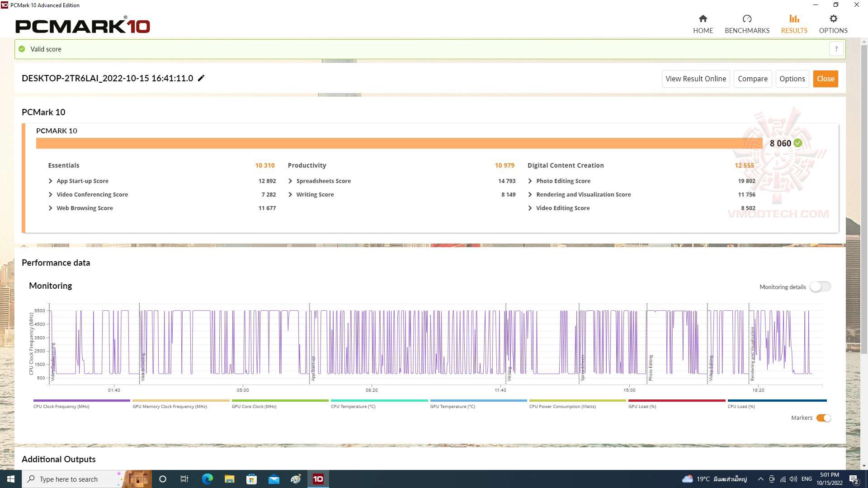Click the pencil icon to rename result
The image size is (868, 488).
click(201, 78)
